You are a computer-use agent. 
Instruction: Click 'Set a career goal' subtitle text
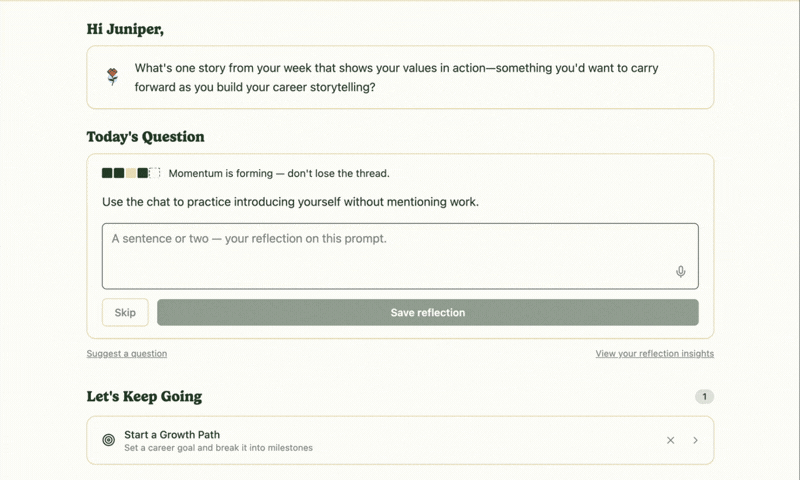coord(218,448)
